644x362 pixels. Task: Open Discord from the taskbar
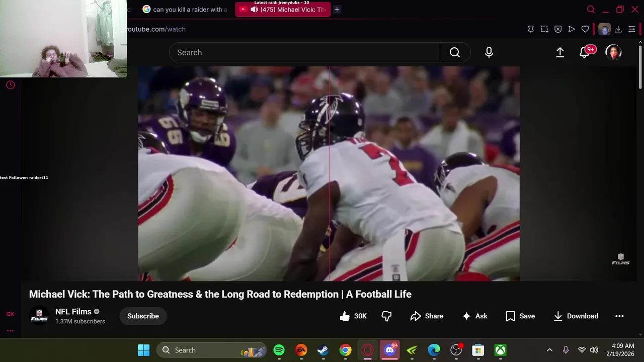point(390,350)
